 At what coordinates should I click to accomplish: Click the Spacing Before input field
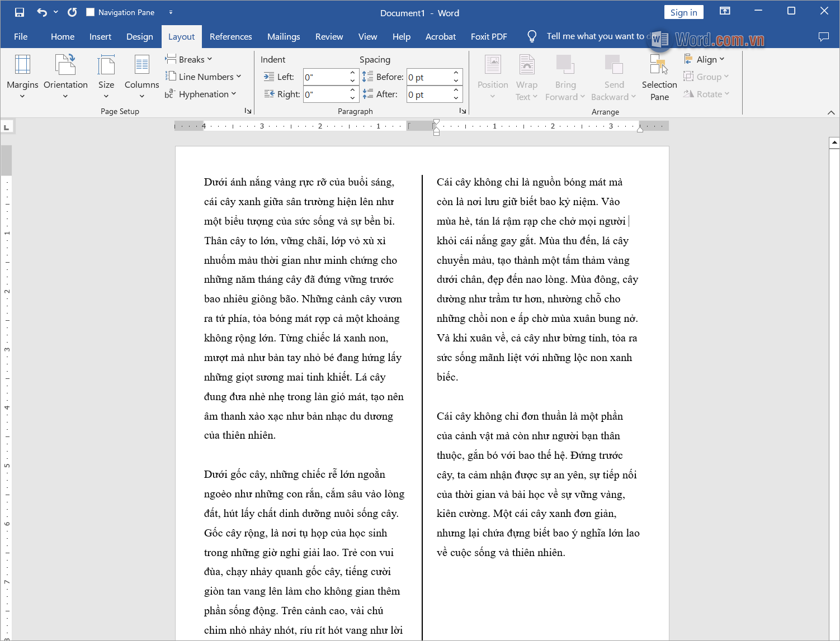coord(429,77)
